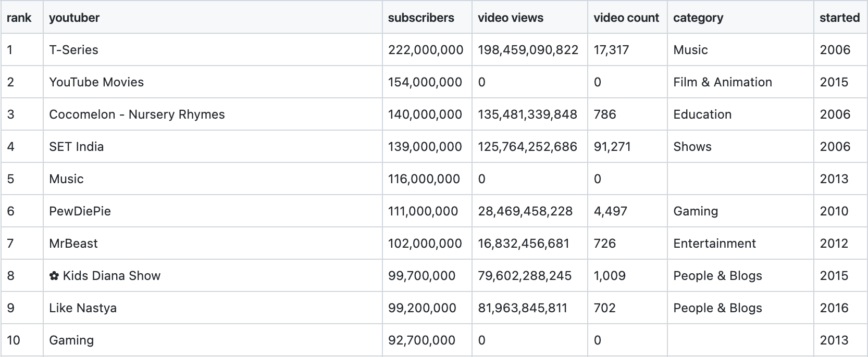Click subscribers value 92,700,000
Image resolution: width=868 pixels, height=357 pixels.
423,340
